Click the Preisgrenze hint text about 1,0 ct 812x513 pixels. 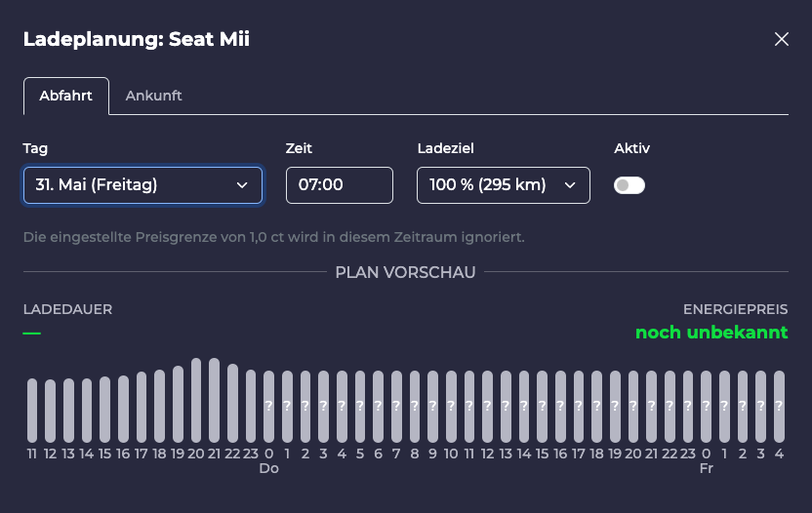[x=274, y=237]
